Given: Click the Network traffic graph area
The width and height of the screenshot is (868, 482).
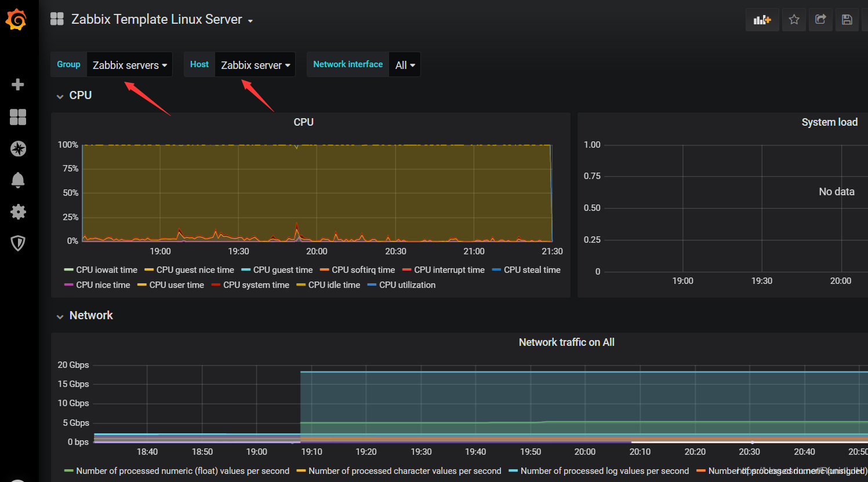Looking at the screenshot, I should (x=480, y=403).
